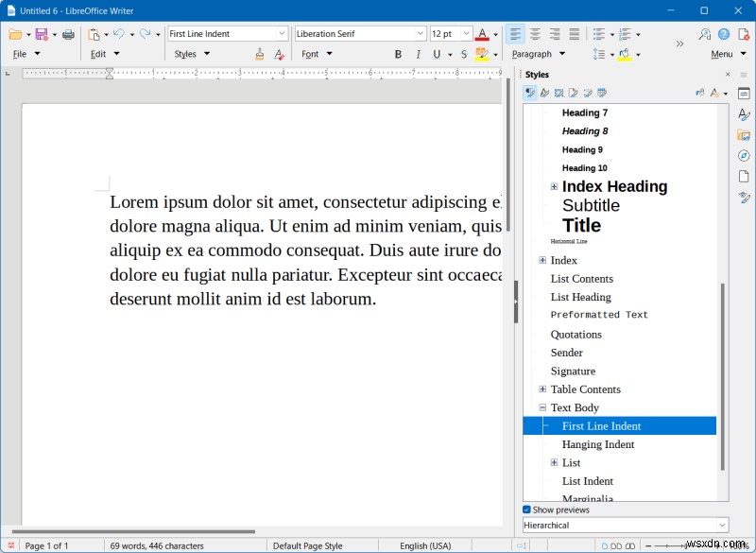Viewport: 756px width, 553px height.
Task: Enable Fill Format Mode in Styles panel
Action: (698, 93)
